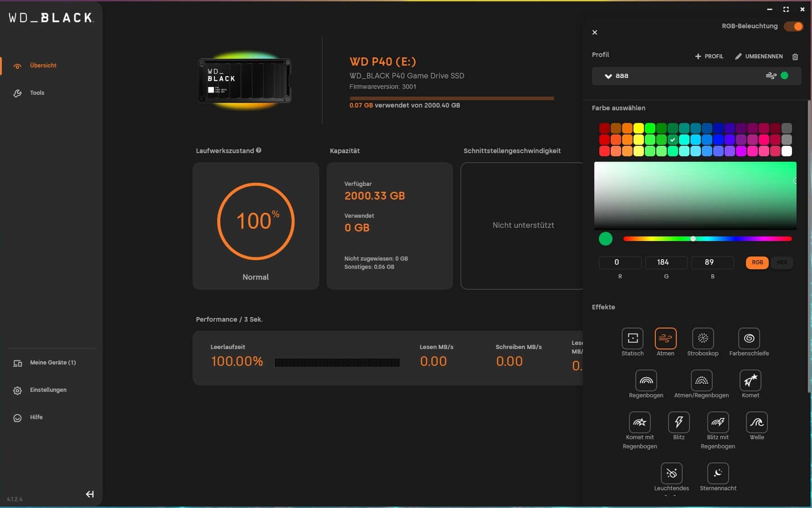Image resolution: width=812 pixels, height=508 pixels.
Task: Turn off RGB-Beleuchtung switch
Action: pos(793,26)
